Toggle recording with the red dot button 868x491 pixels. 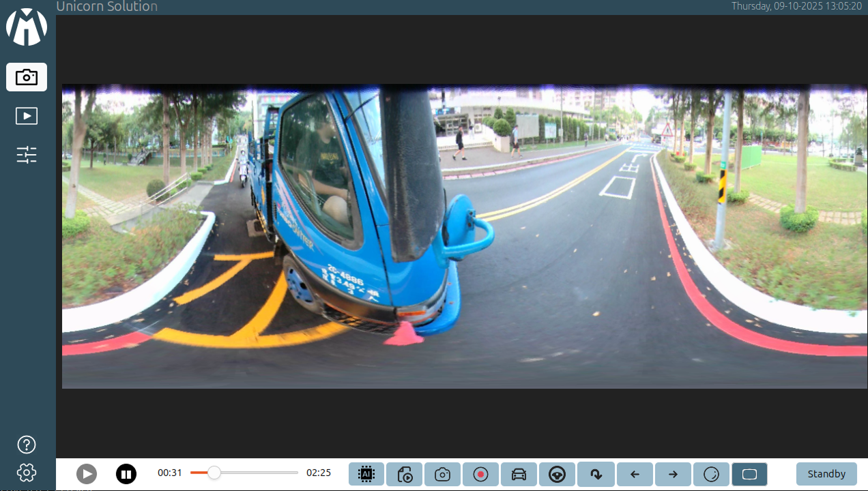(x=480, y=474)
